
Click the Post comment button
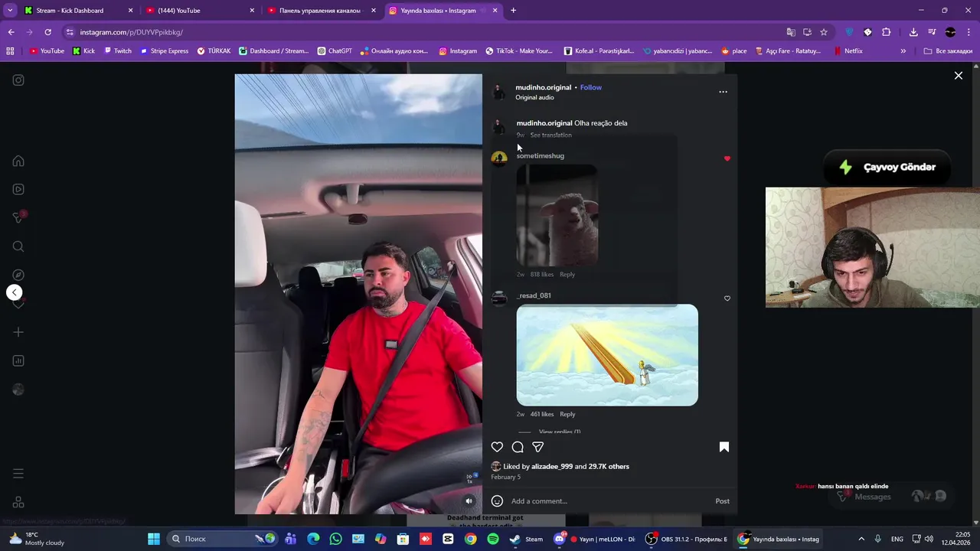722,501
